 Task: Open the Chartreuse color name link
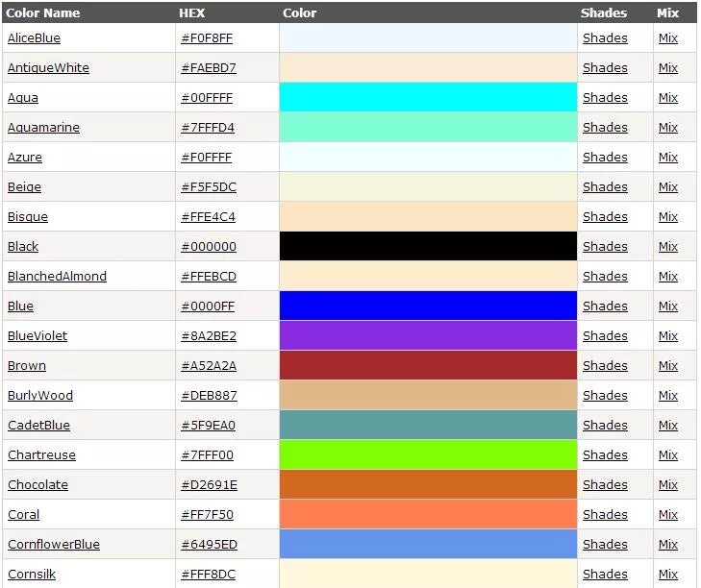41,454
